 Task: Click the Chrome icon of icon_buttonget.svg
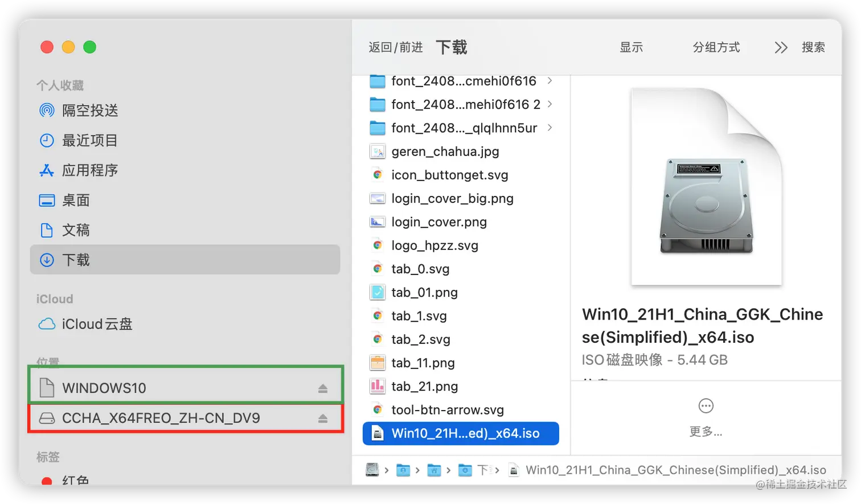(378, 175)
